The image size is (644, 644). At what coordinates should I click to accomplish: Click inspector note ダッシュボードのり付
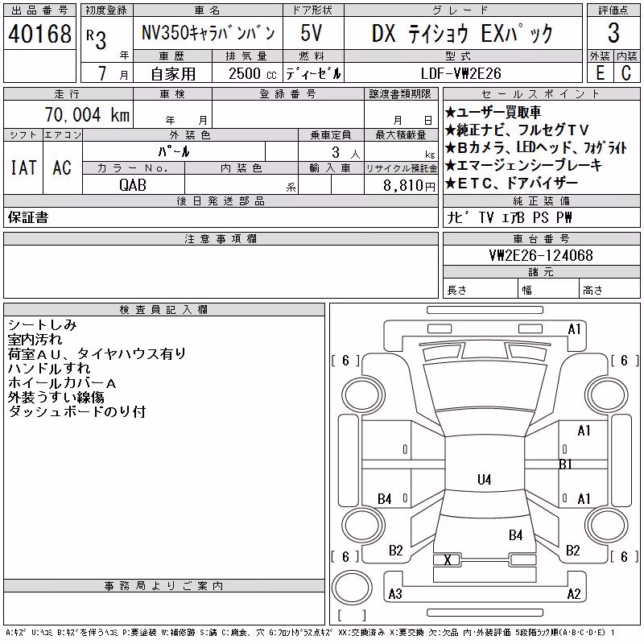coord(76,411)
